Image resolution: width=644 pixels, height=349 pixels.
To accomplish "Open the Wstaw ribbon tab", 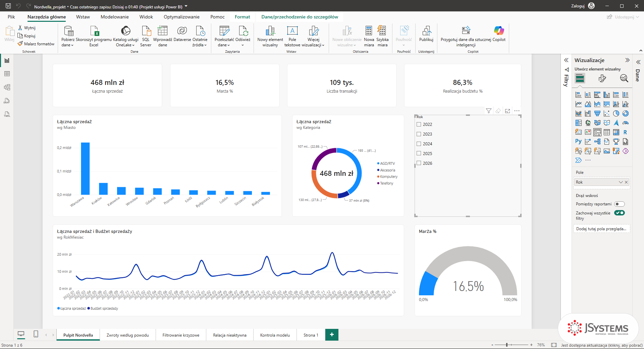I will pyautogui.click(x=83, y=17).
